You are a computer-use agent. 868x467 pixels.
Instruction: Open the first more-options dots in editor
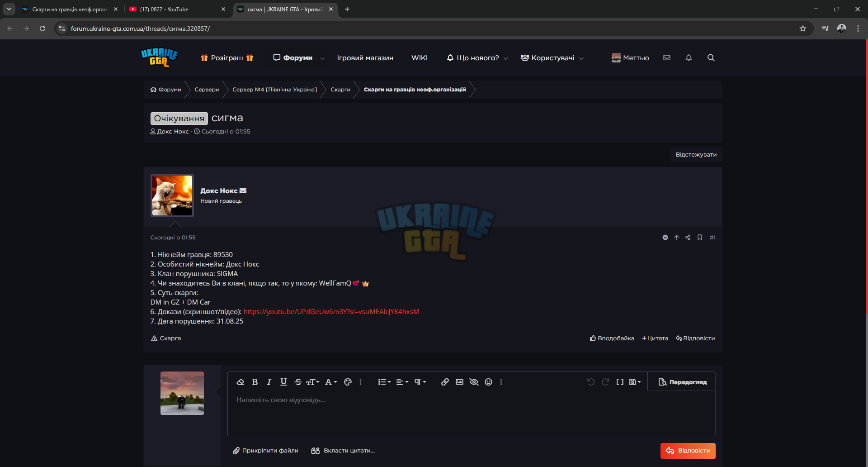tap(360, 382)
